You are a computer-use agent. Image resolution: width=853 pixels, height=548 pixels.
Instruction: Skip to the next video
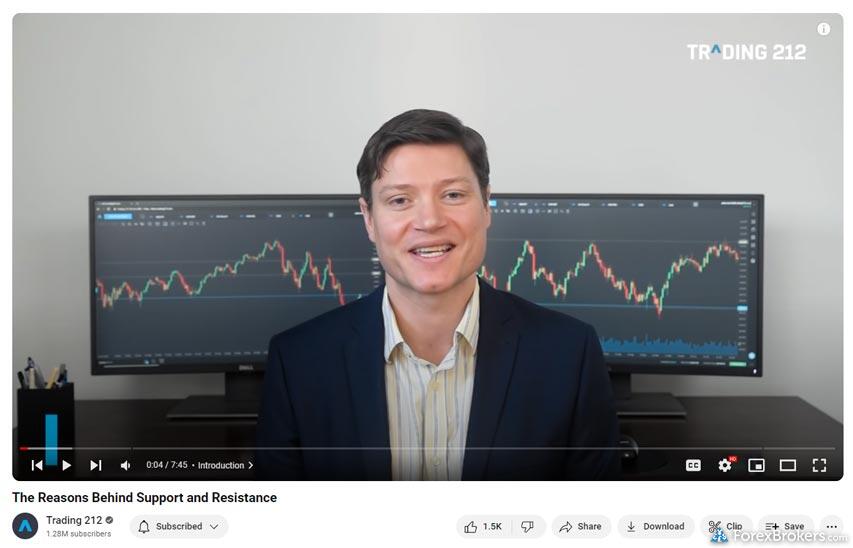click(96, 465)
